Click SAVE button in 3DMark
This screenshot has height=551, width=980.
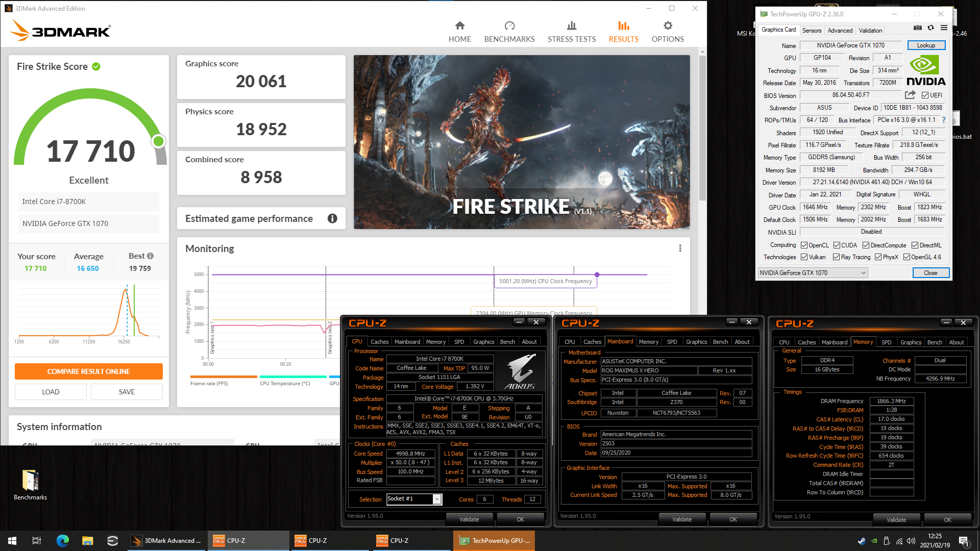coord(127,392)
